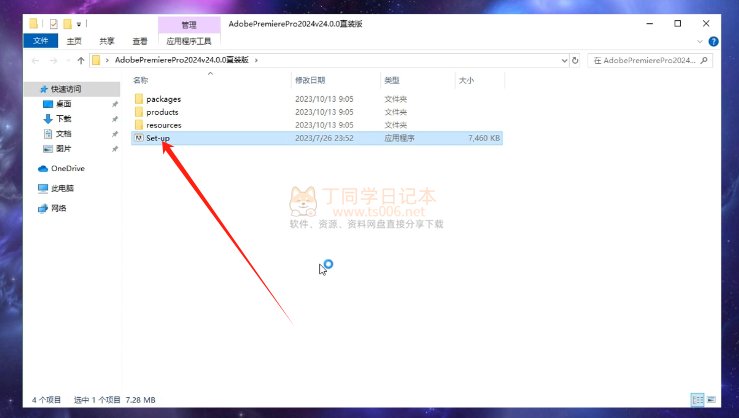Open 文档 in the navigation pane
Screen dimensions: 739x418
pyautogui.click(x=64, y=134)
